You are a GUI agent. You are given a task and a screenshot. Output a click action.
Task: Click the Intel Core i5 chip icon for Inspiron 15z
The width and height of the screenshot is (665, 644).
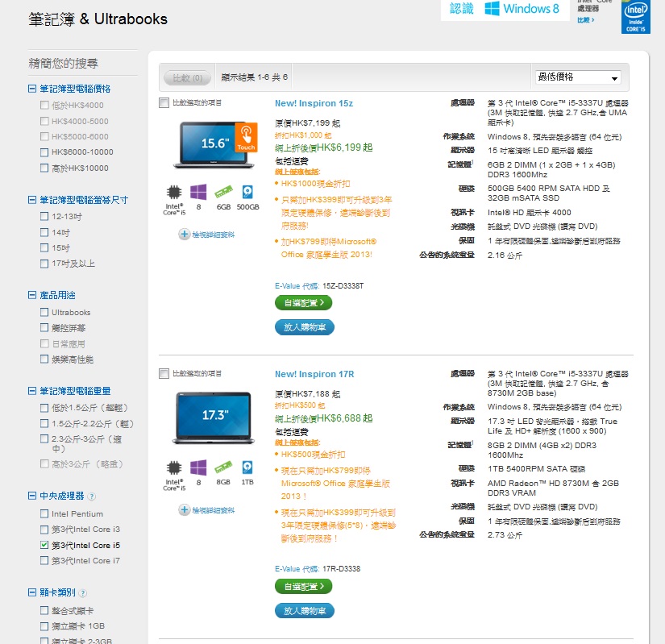pos(174,193)
